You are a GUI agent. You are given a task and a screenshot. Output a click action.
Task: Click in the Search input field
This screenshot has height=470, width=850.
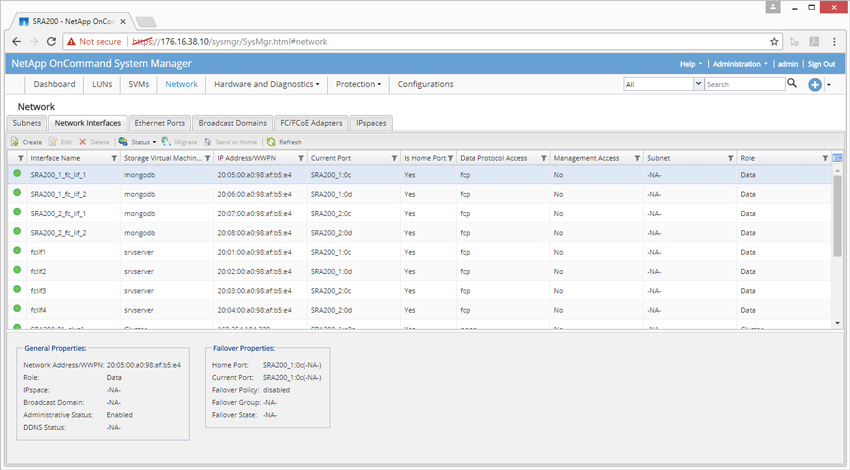745,84
